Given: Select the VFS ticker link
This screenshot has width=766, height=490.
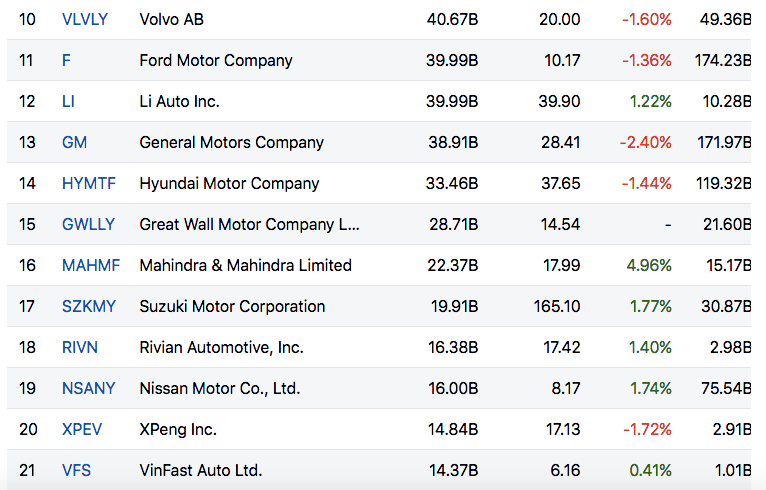Looking at the screenshot, I should click(76, 470).
